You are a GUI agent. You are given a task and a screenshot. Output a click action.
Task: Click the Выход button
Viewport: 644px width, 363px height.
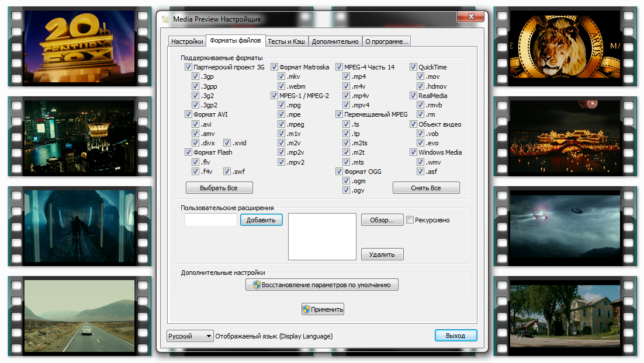(456, 336)
